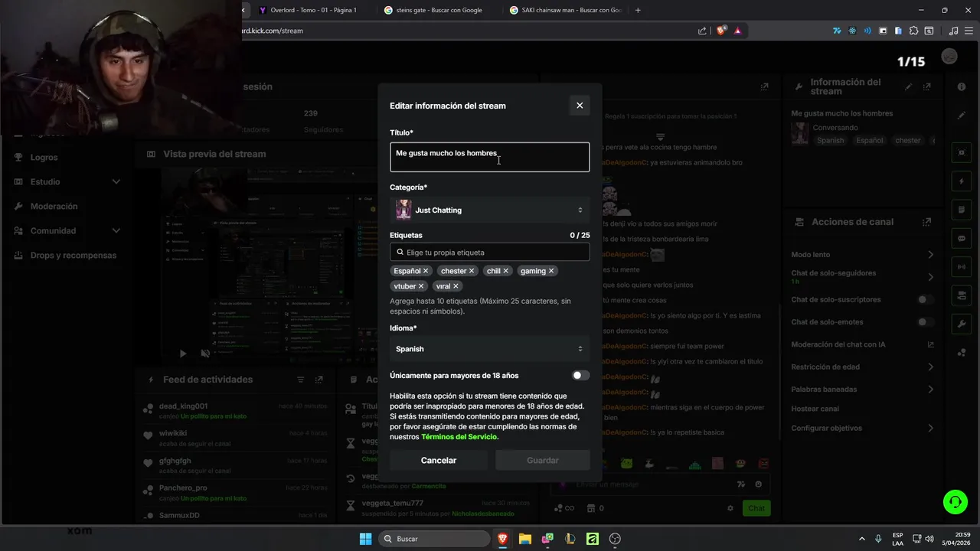
Task: Open the Términos del Servicio link
Action: pyautogui.click(x=459, y=437)
